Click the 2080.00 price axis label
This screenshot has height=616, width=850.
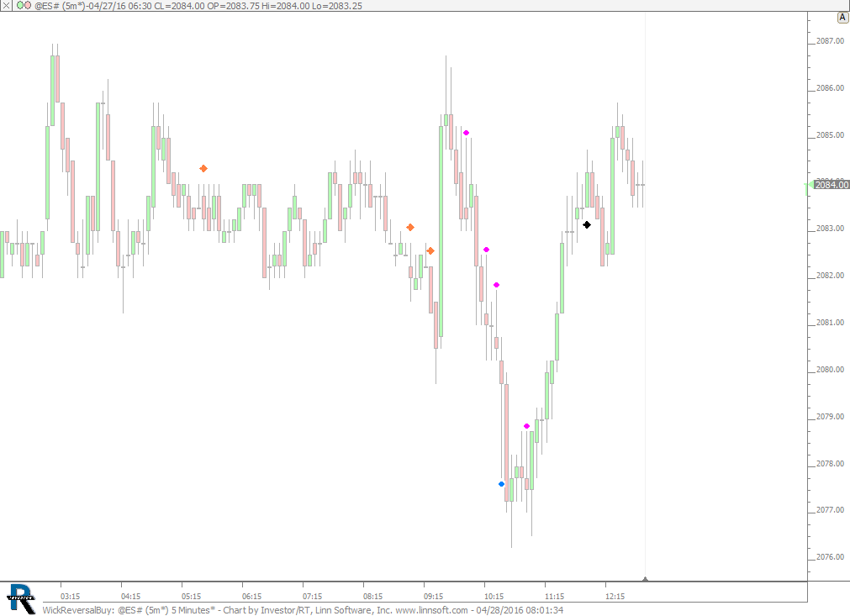click(830, 370)
